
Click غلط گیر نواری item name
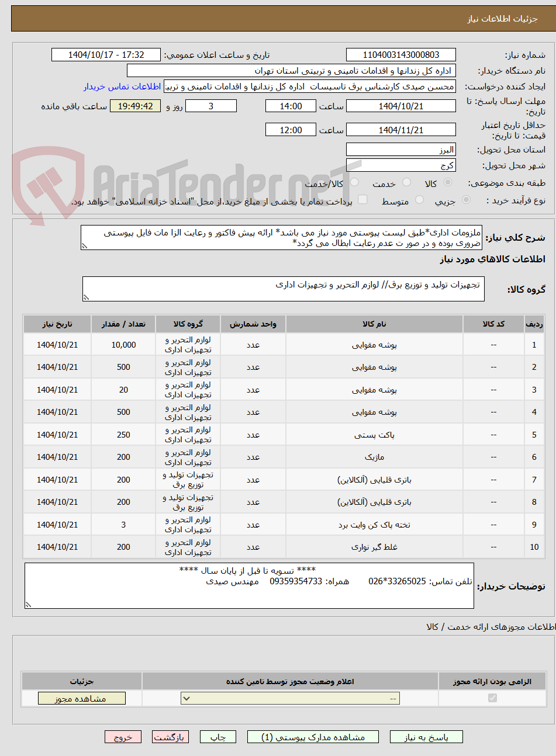coord(374,547)
